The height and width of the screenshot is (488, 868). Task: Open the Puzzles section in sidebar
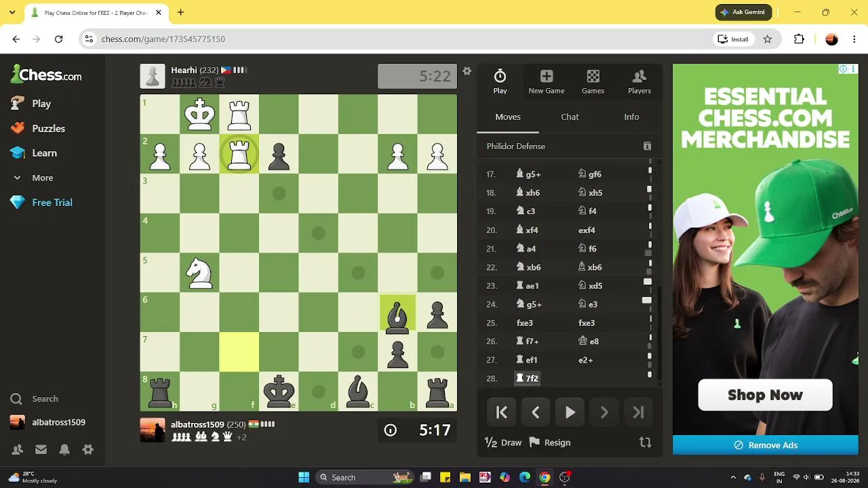[x=38, y=128]
